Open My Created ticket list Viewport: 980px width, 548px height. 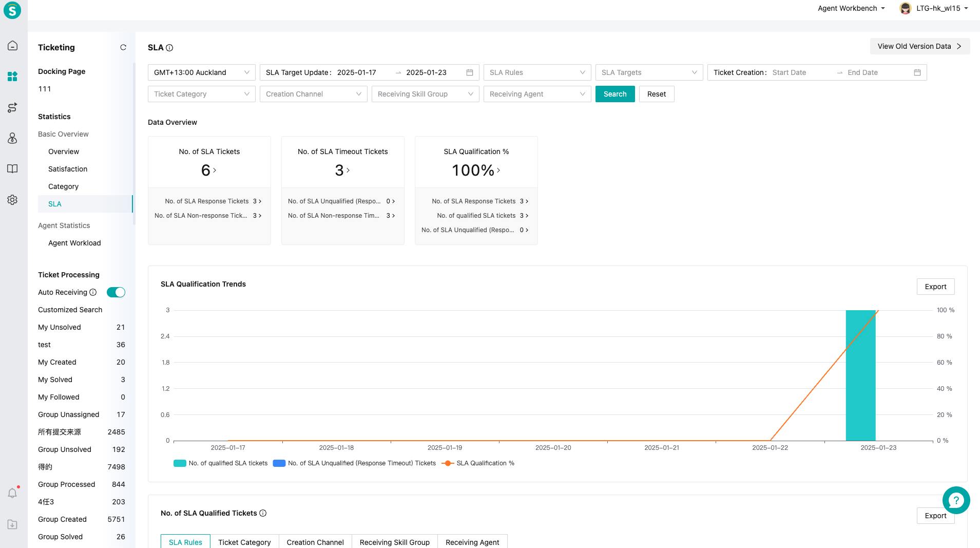coord(82,362)
